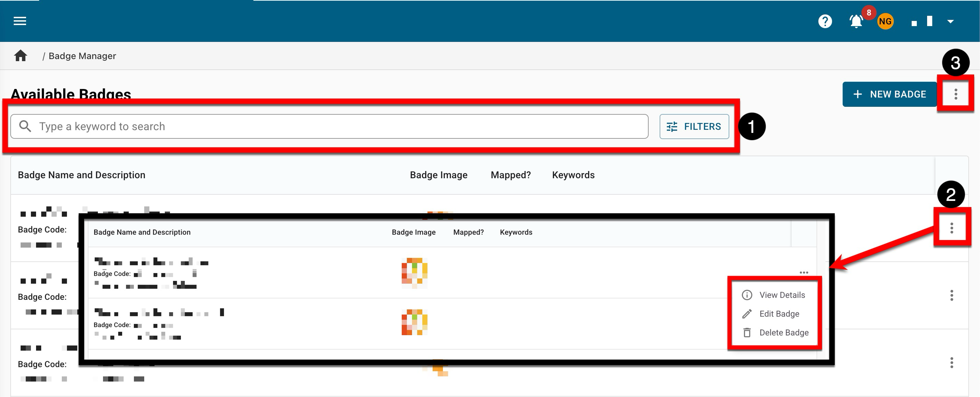Open second badge row's kebab menu
980x397 pixels.
(952, 295)
